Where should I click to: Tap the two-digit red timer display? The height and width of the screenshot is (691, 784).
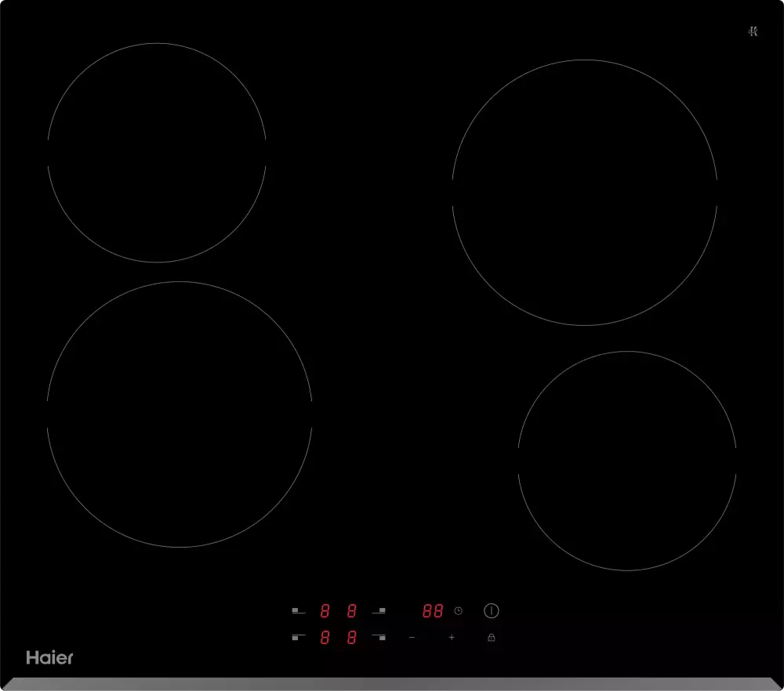tap(433, 610)
